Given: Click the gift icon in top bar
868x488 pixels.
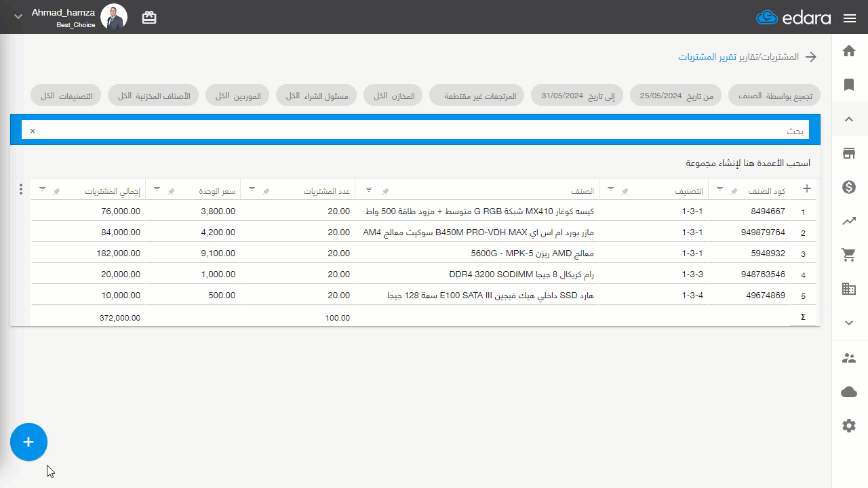Looking at the screenshot, I should (149, 18).
